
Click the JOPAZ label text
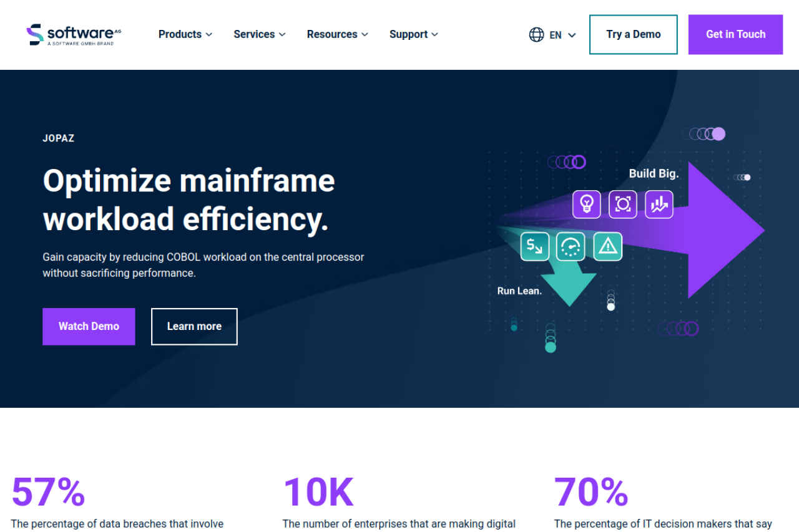click(59, 138)
